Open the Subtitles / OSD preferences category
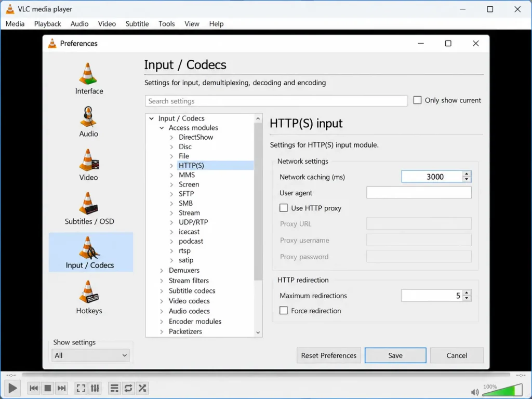Viewport: 532px width, 399px height. pos(89,208)
